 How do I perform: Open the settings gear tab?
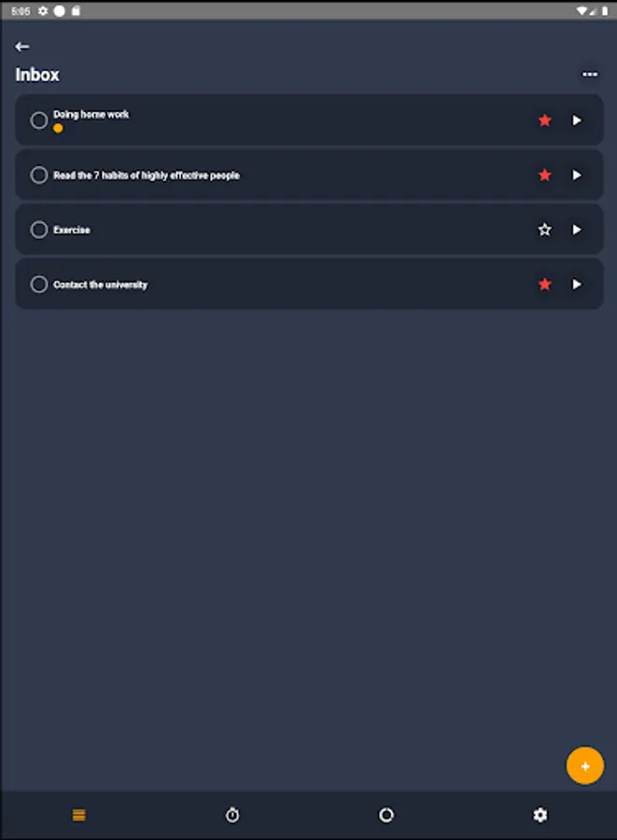tap(540, 816)
